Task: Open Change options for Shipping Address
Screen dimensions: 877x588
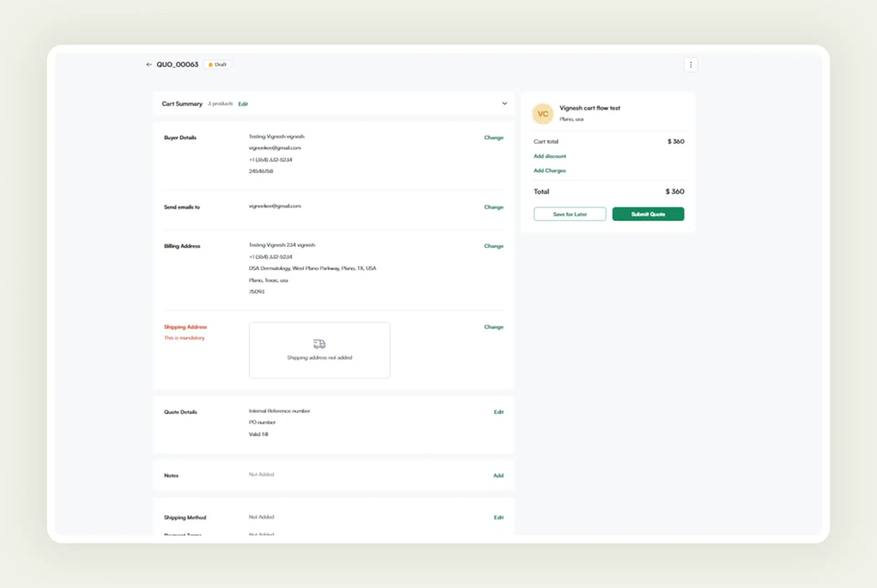Action: [x=493, y=327]
